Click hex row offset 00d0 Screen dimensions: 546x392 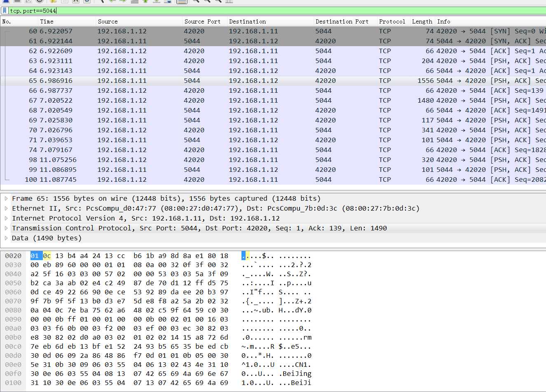coord(13,356)
